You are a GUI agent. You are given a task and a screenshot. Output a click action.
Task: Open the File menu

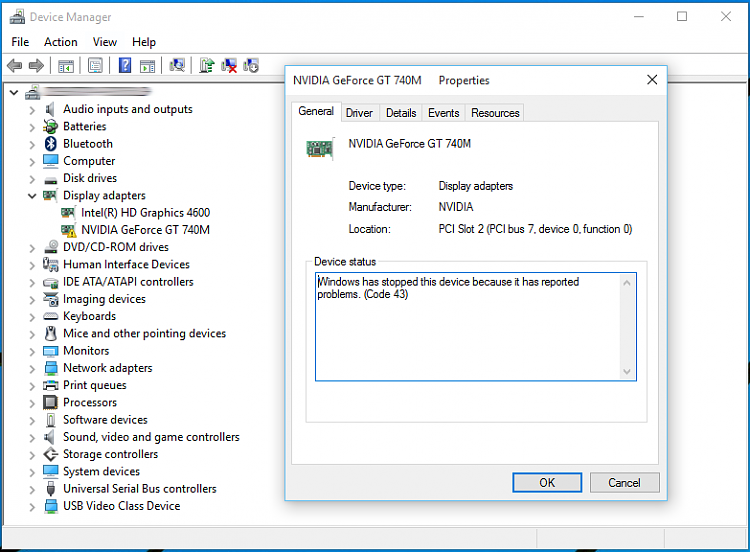click(x=20, y=42)
